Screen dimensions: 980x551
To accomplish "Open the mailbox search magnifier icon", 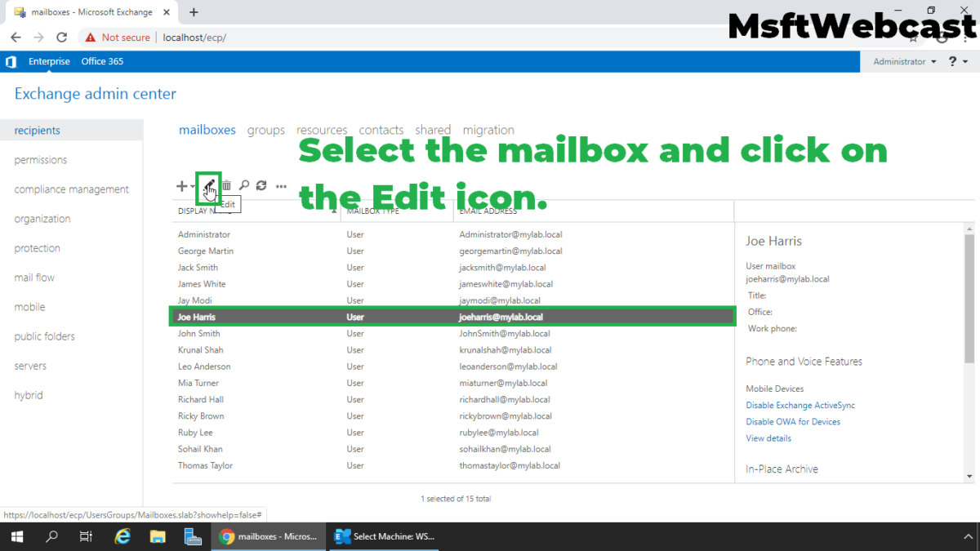I will pyautogui.click(x=244, y=185).
